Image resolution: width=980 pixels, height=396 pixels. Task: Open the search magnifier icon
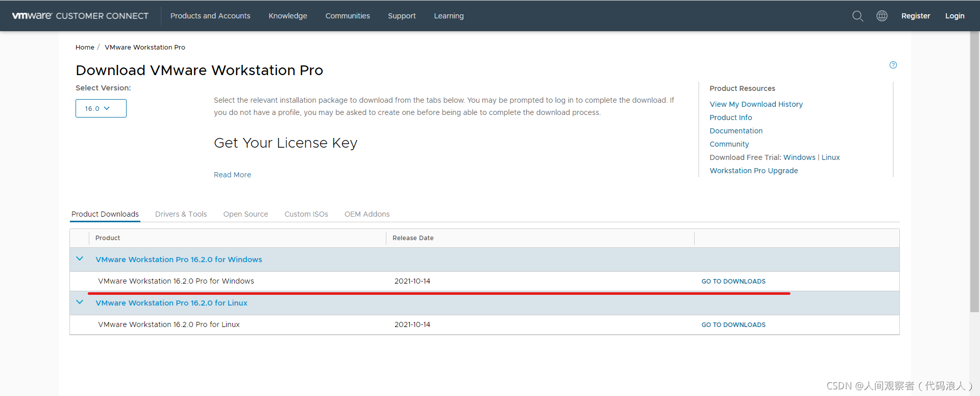pos(857,16)
